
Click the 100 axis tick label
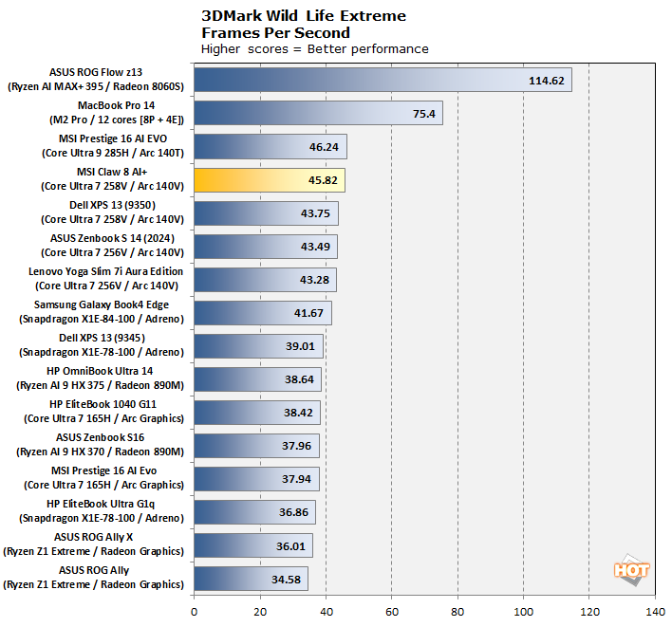[x=523, y=612]
